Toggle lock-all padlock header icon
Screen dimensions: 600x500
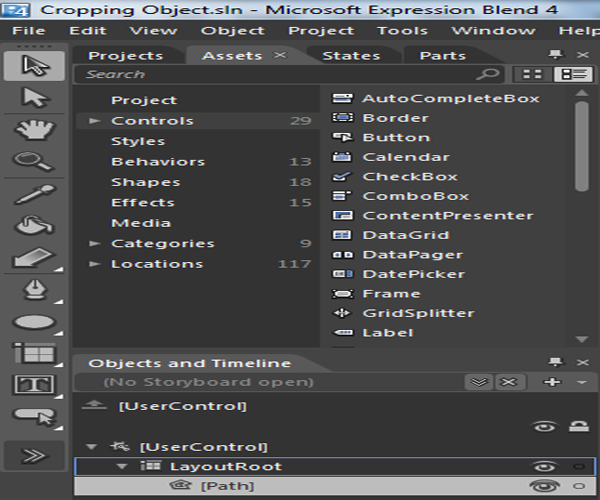pos(579,426)
